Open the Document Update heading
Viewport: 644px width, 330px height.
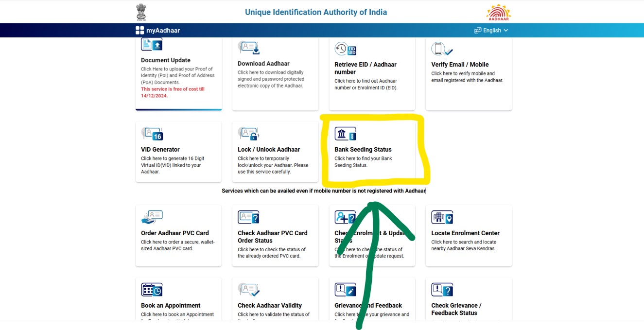click(166, 60)
